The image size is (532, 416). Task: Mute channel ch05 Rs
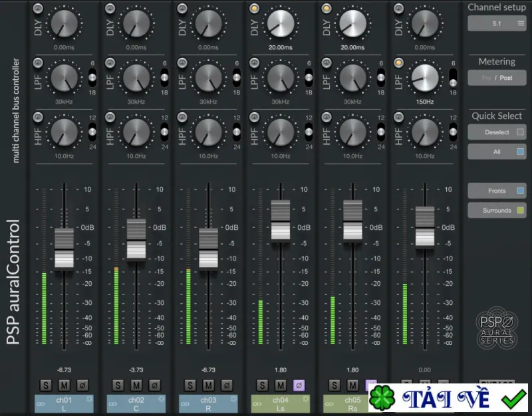[352, 385]
